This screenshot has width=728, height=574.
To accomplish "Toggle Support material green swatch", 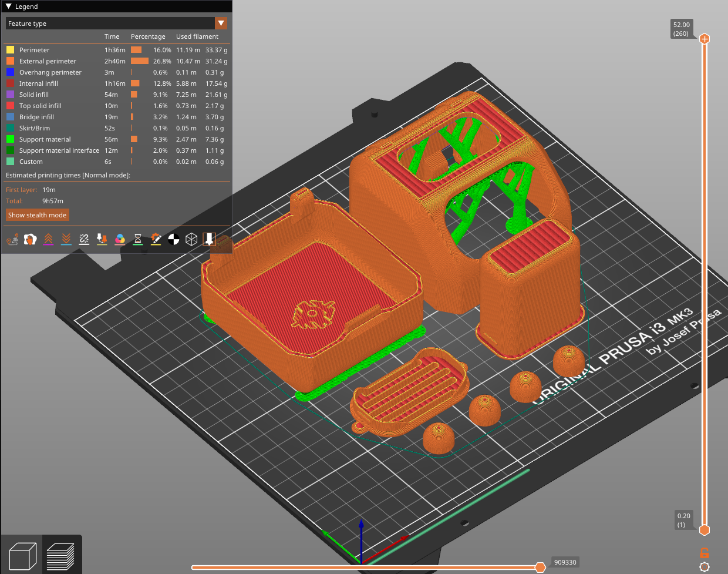I will coord(10,139).
